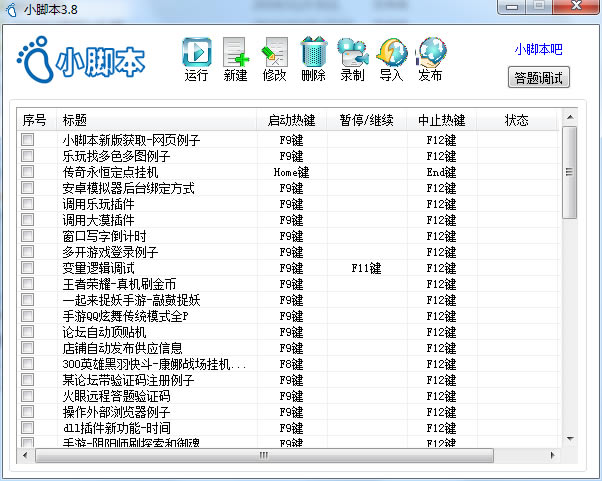Click the title bar app icon

coord(12,10)
